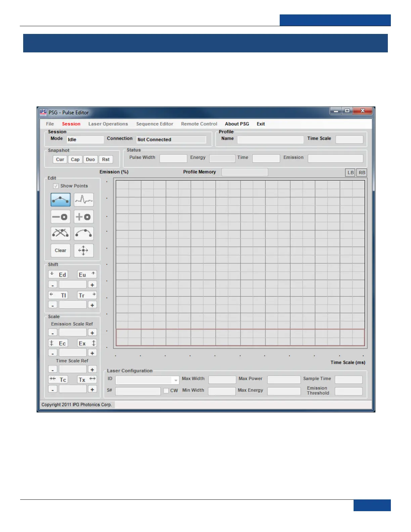Click the Pulse Width status field

tap(173, 159)
